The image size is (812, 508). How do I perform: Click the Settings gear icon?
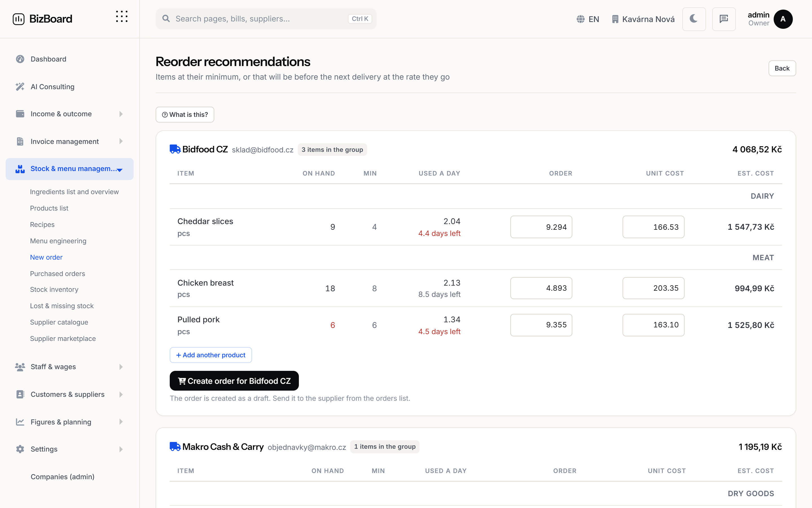20,449
